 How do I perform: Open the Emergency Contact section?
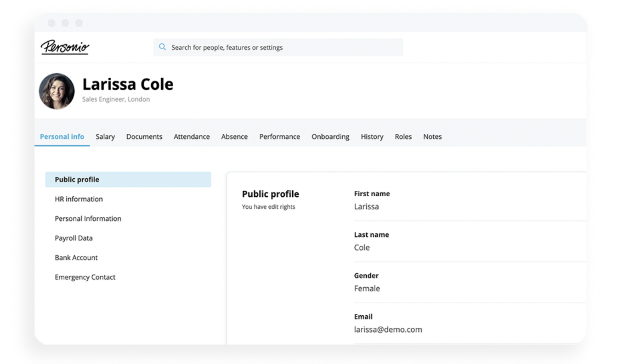tap(85, 277)
